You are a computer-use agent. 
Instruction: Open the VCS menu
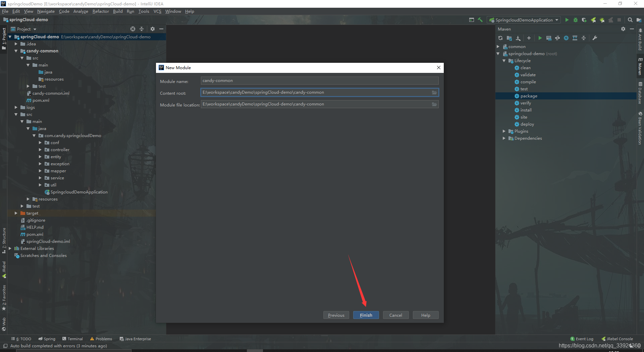pos(157,11)
